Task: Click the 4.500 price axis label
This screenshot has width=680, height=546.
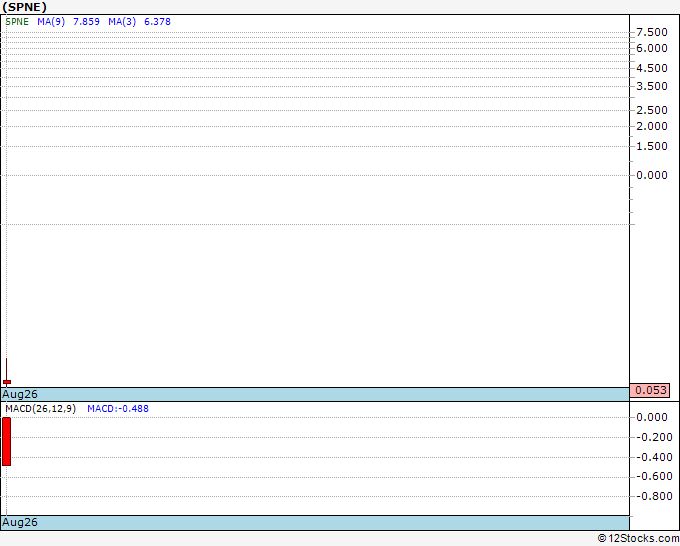Action: (652, 68)
